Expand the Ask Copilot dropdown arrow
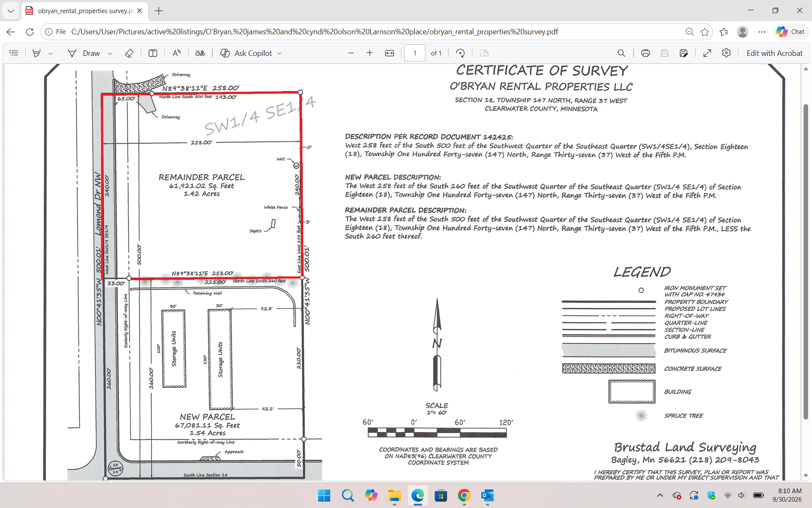812x508 pixels. coord(279,53)
